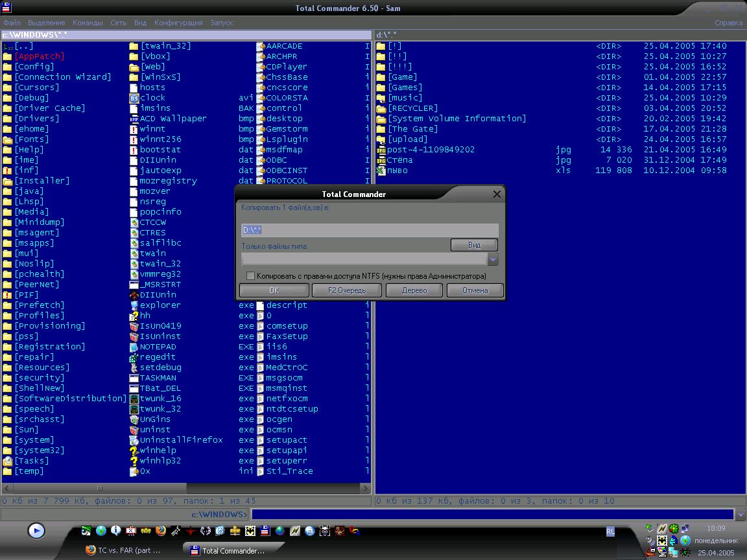The height and width of the screenshot is (560, 747).
Task: Click the Excel icon of пыво file
Action: (x=381, y=170)
